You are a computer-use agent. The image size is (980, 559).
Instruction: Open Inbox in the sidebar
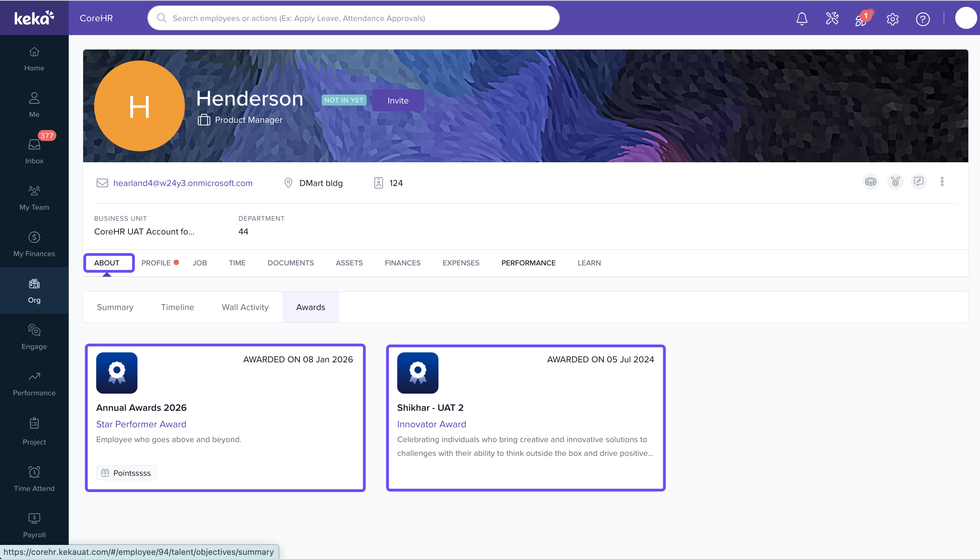(34, 151)
